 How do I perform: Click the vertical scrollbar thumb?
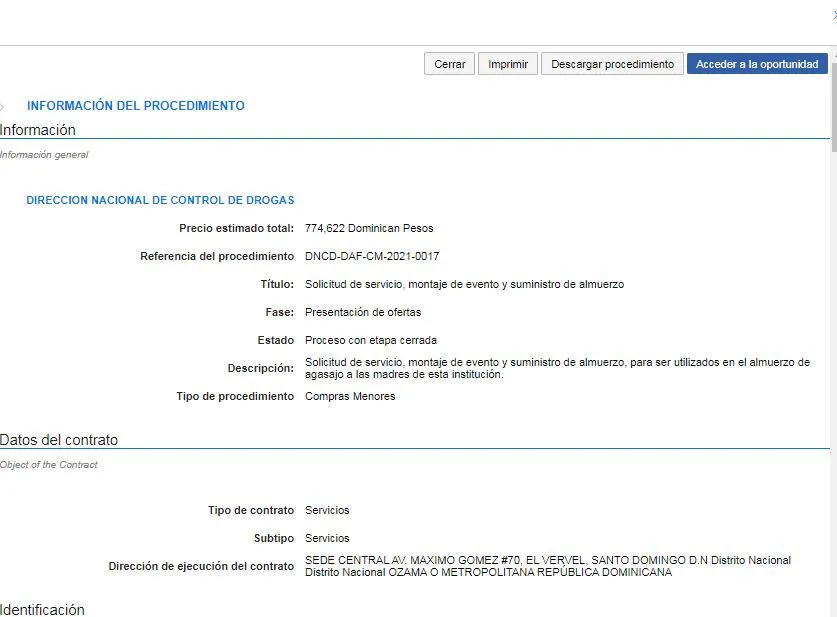point(833,100)
